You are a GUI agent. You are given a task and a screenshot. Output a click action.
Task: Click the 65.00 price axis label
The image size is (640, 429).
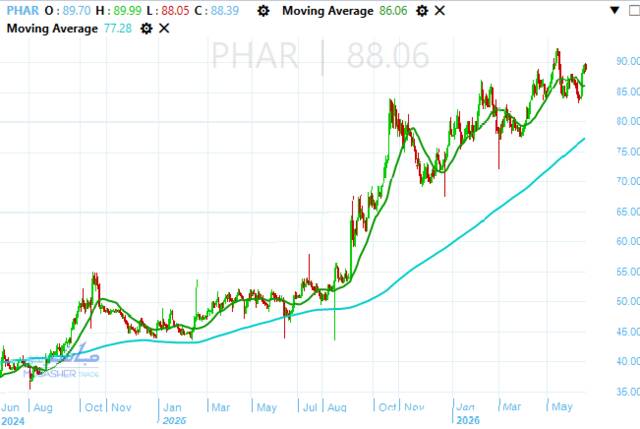[628, 211]
